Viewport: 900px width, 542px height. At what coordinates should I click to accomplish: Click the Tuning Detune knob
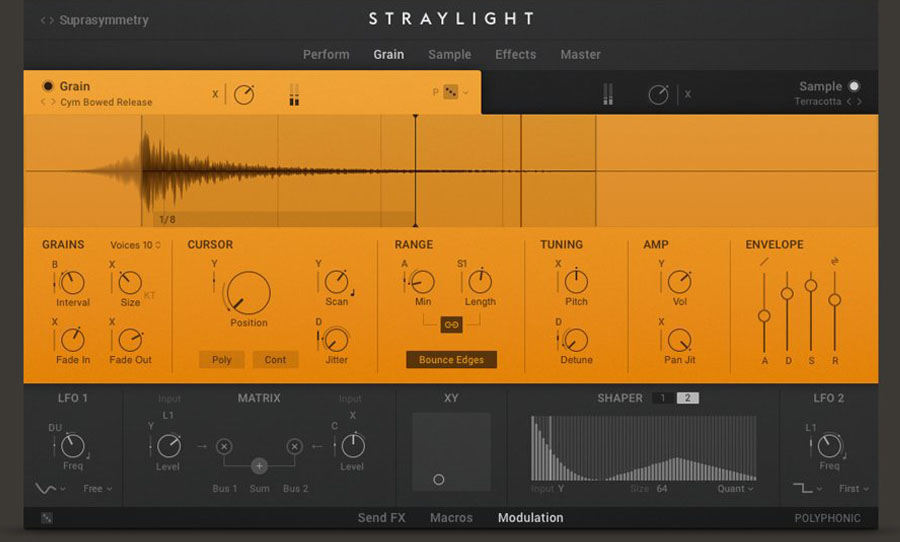coord(576,340)
